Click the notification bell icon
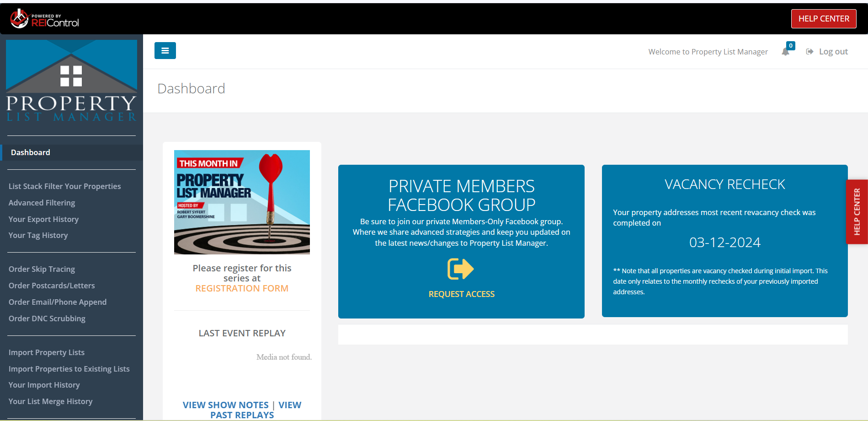The height and width of the screenshot is (421, 868). click(x=786, y=52)
